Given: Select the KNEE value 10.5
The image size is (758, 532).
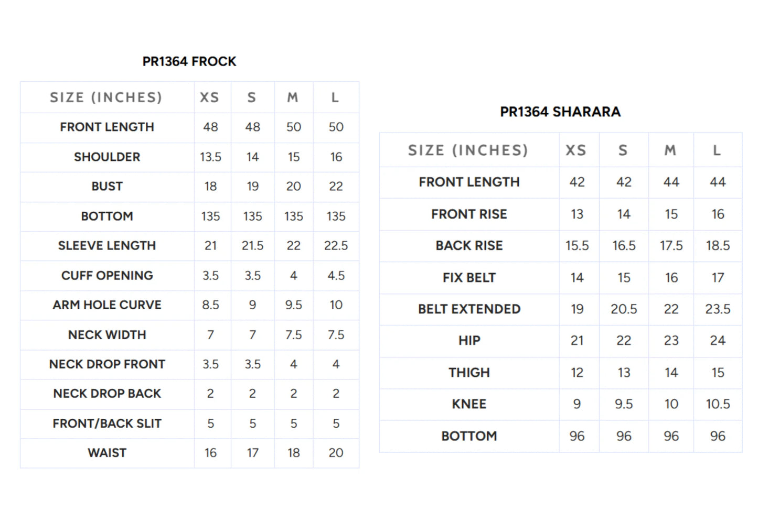Looking at the screenshot, I should (x=718, y=404).
